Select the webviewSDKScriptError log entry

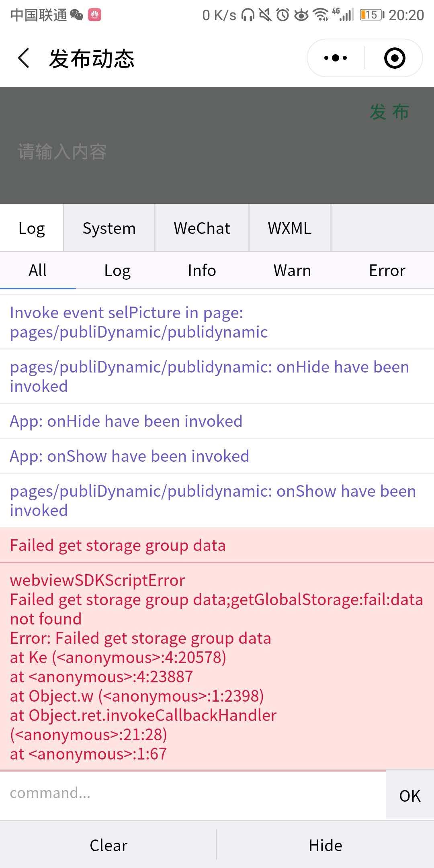(x=217, y=667)
